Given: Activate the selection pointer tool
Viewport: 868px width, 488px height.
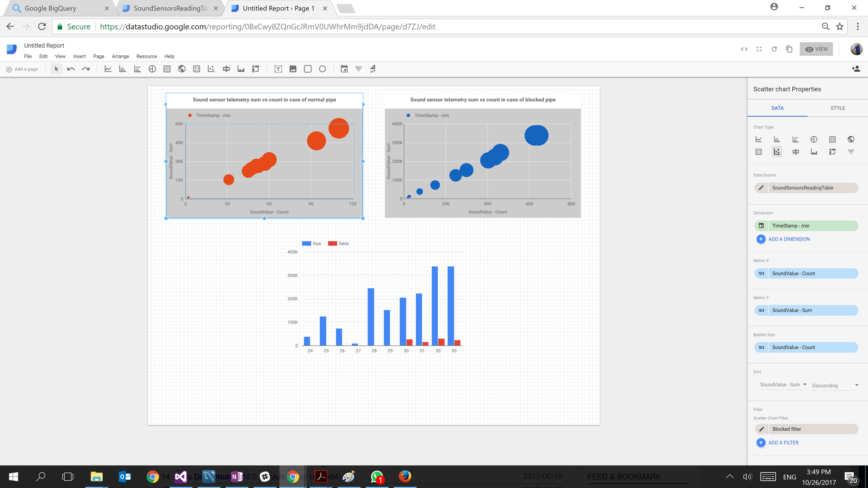Looking at the screenshot, I should (56, 69).
